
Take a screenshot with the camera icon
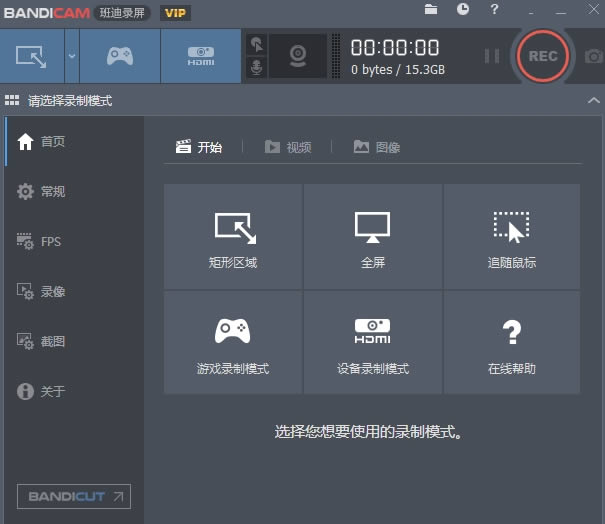pos(593,56)
